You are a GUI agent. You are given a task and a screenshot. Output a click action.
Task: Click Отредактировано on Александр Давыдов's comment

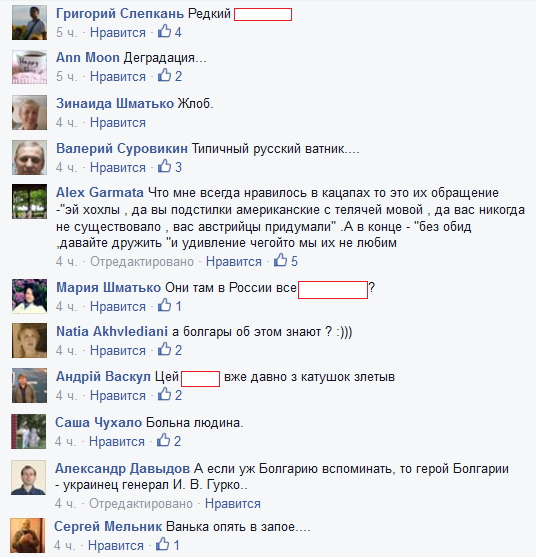141,504
